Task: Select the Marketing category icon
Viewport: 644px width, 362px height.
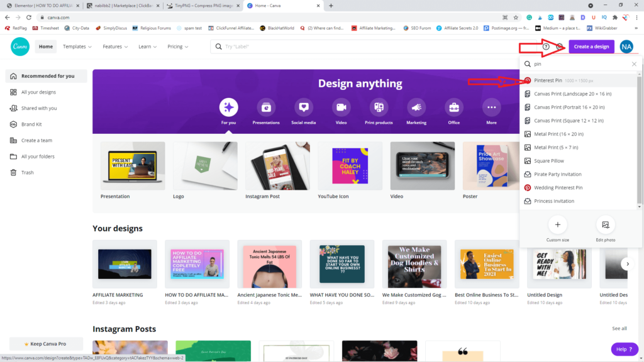Action: (416, 107)
